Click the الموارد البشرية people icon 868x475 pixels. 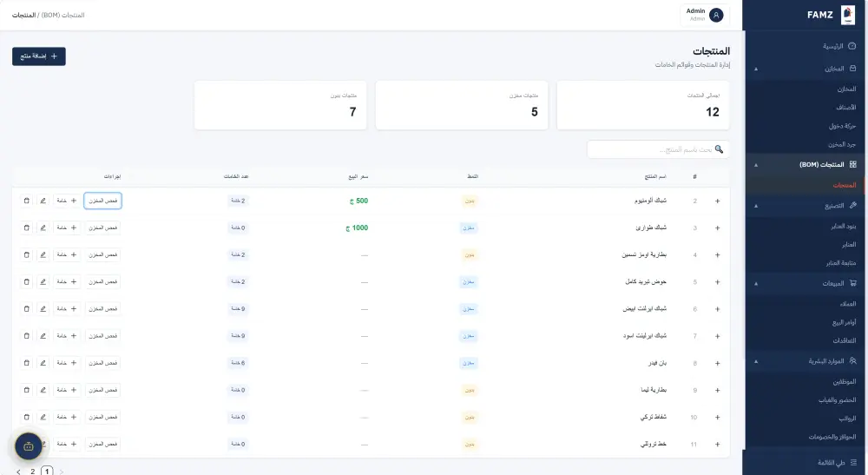853,361
